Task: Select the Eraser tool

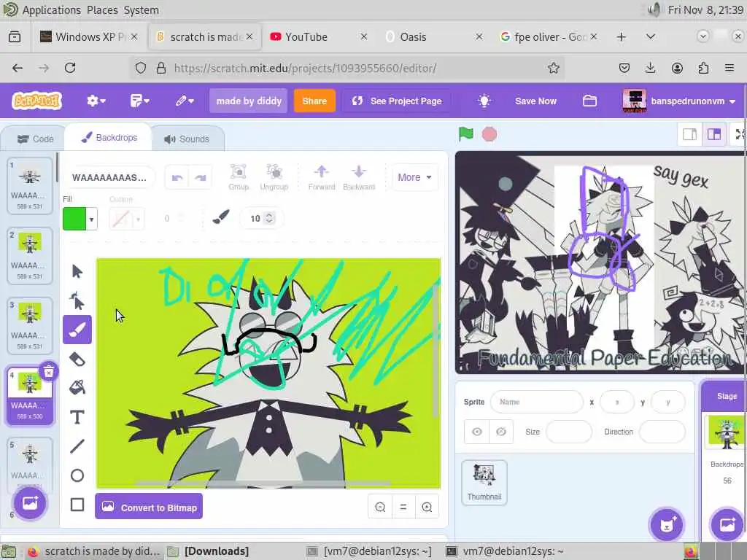Action: coord(77,359)
